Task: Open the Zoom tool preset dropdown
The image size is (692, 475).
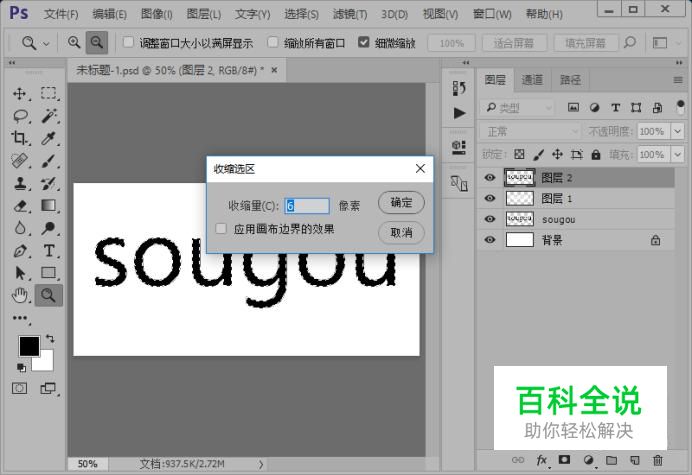Action: point(46,43)
